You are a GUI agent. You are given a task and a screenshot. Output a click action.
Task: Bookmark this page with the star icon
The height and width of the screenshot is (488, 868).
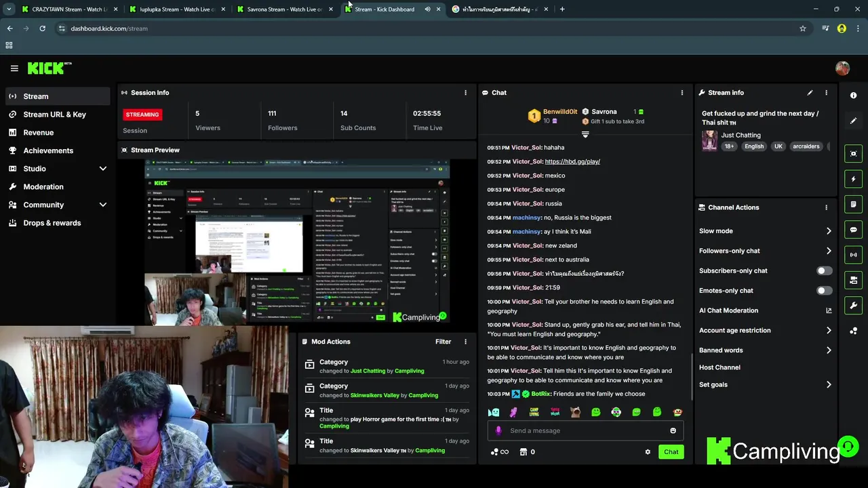[x=803, y=28]
